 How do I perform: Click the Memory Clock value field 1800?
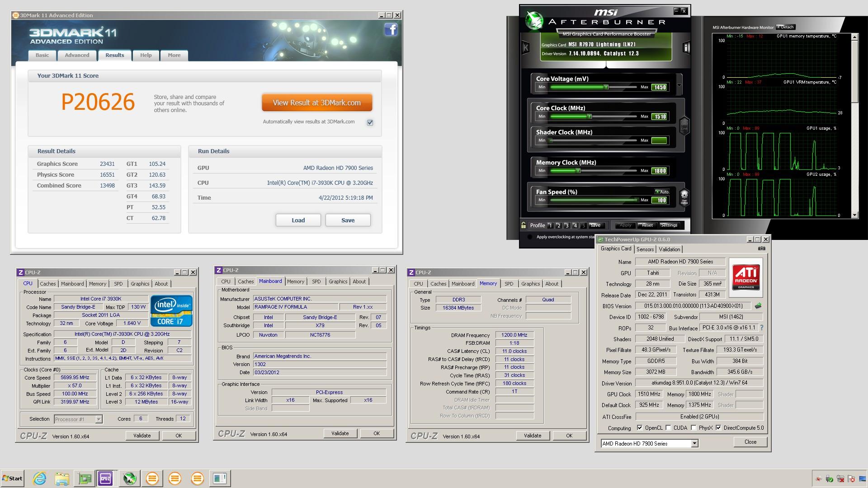pyautogui.click(x=660, y=171)
